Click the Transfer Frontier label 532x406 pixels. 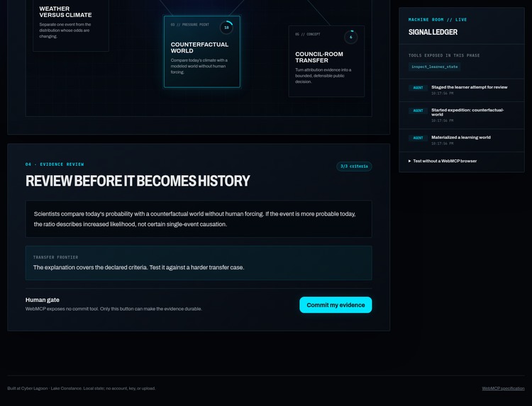pyautogui.click(x=55, y=257)
